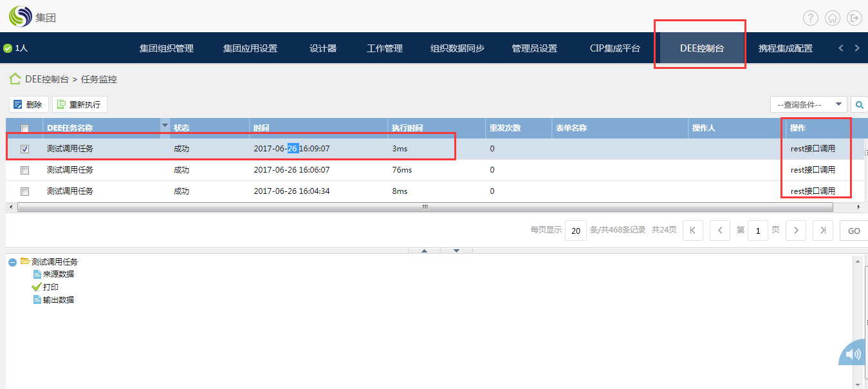Go to previous page icon
Viewport: 868px width, 389px height.
(720, 231)
